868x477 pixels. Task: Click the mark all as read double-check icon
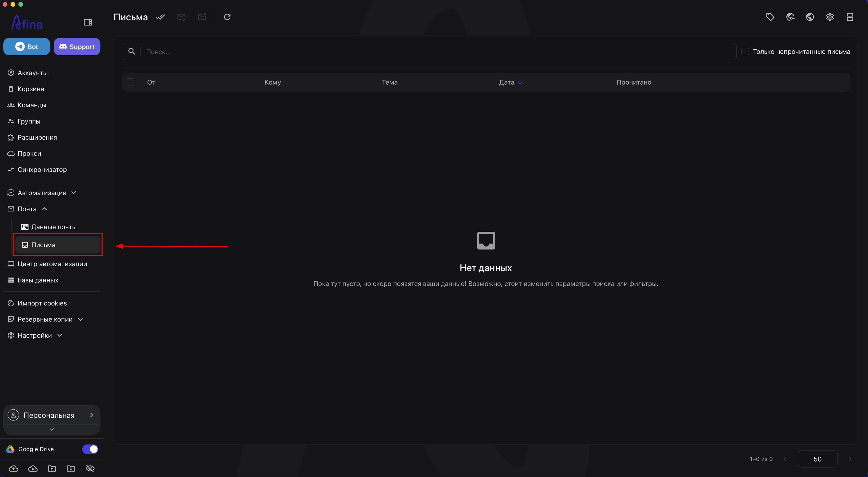[x=160, y=17]
